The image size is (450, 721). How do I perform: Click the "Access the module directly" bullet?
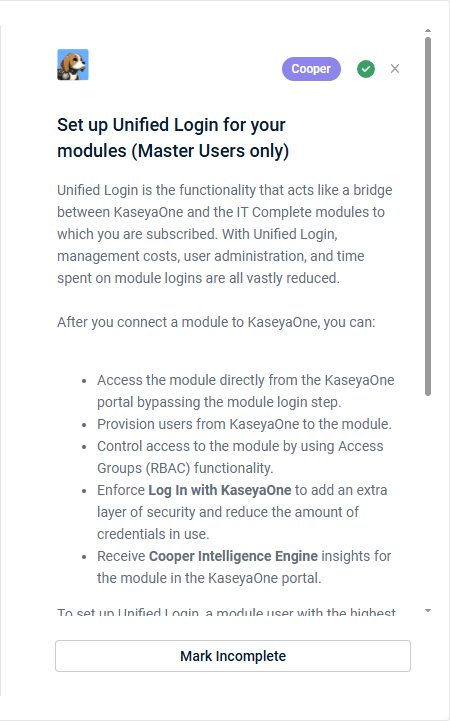pyautogui.click(x=245, y=391)
